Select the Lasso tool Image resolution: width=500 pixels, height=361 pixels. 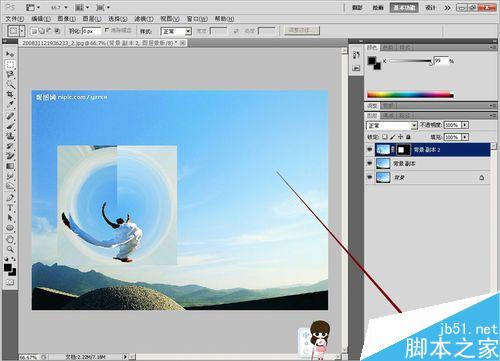10,74
